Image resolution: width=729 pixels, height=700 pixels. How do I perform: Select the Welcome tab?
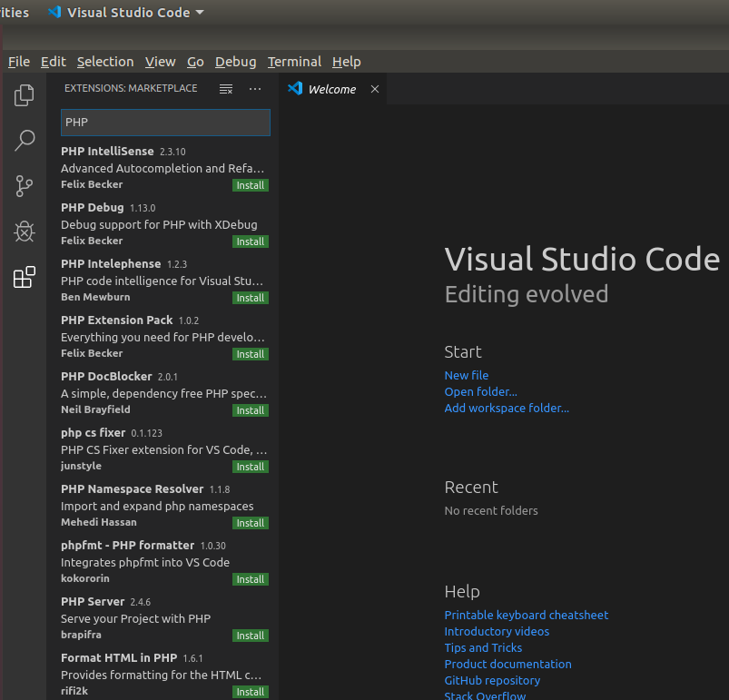pyautogui.click(x=332, y=89)
